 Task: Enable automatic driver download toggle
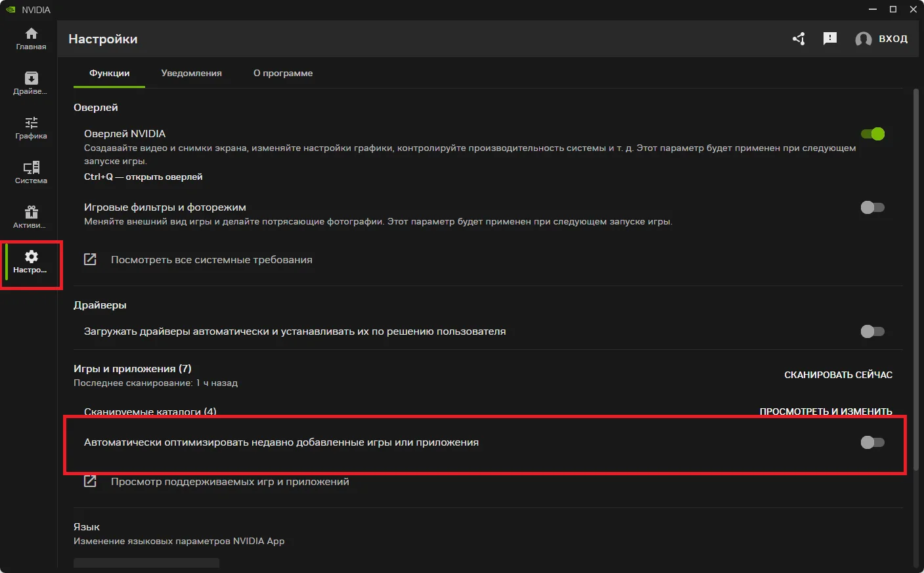(872, 331)
